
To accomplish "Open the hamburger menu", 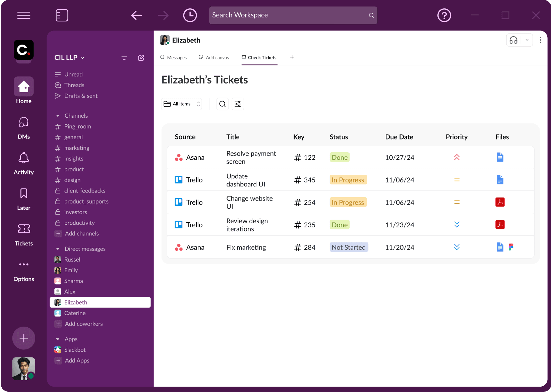I will coord(24,15).
